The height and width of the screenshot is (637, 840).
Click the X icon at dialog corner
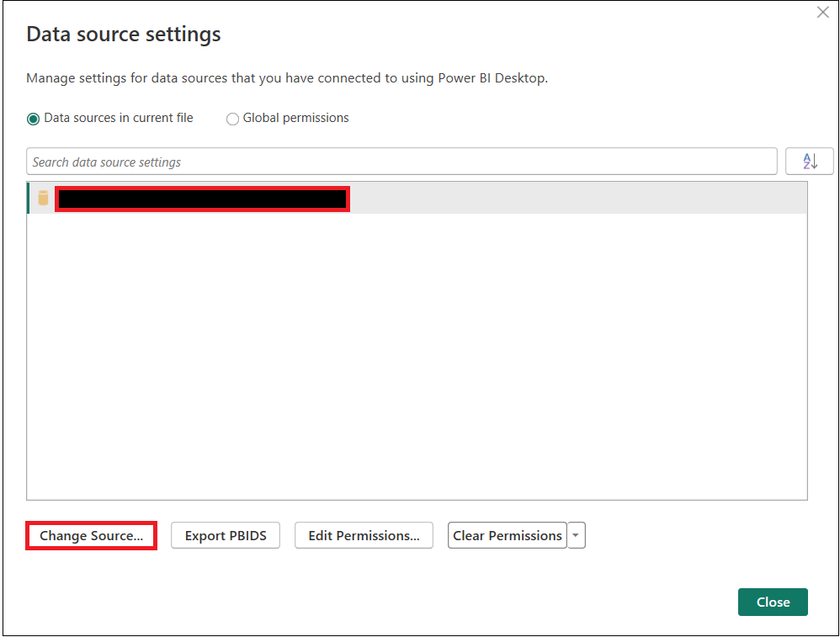(x=822, y=13)
